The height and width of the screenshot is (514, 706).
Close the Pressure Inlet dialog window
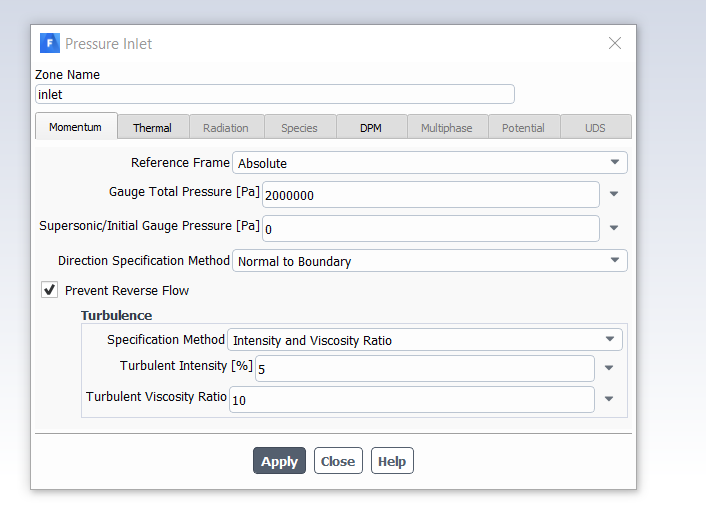tap(615, 43)
